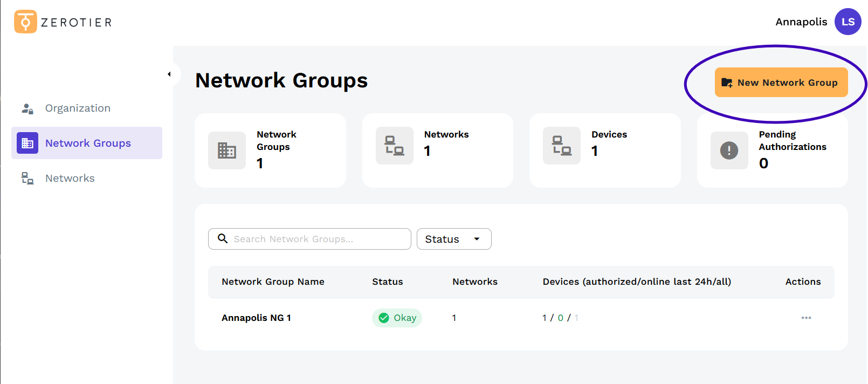Screen dimensions: 868x384
Task: Open the Status filter dropdown
Action: click(454, 239)
